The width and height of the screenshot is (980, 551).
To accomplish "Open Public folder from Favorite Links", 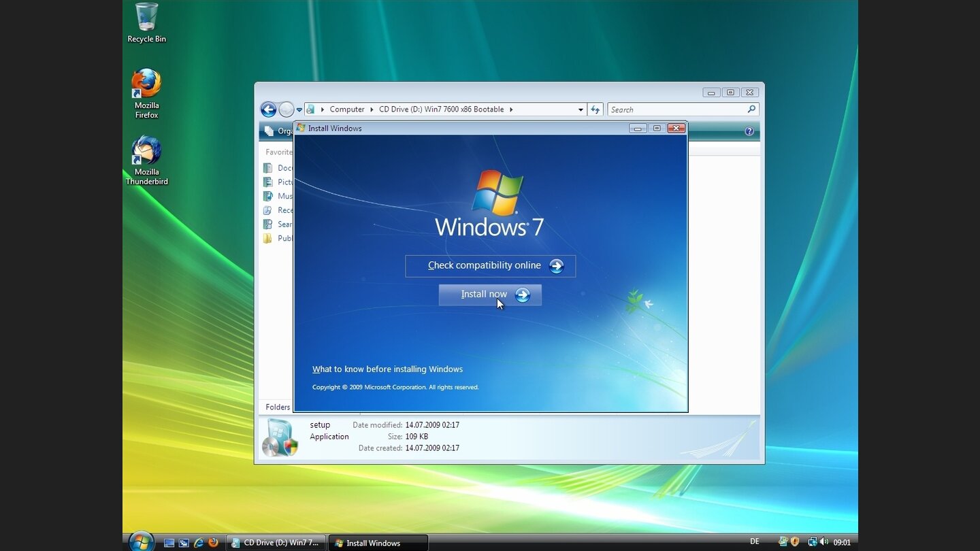I will [278, 238].
